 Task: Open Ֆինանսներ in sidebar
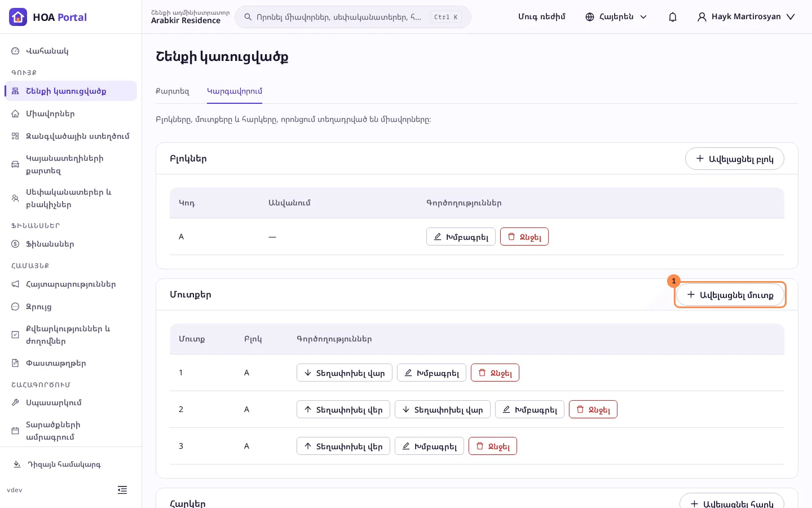[70, 244]
